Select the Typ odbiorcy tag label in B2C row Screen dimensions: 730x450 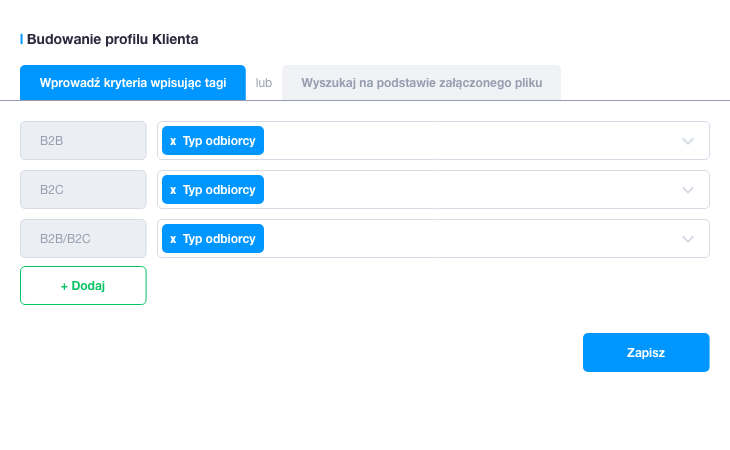click(x=219, y=190)
